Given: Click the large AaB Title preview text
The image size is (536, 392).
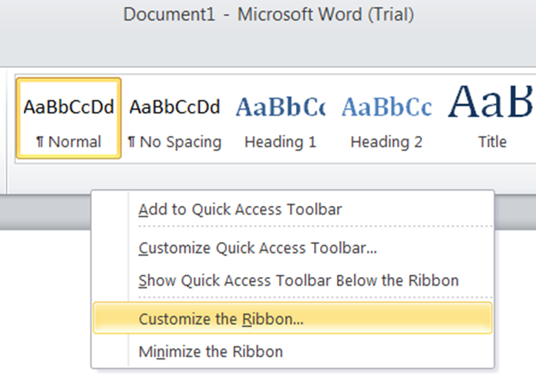Looking at the screenshot, I should point(490,102).
